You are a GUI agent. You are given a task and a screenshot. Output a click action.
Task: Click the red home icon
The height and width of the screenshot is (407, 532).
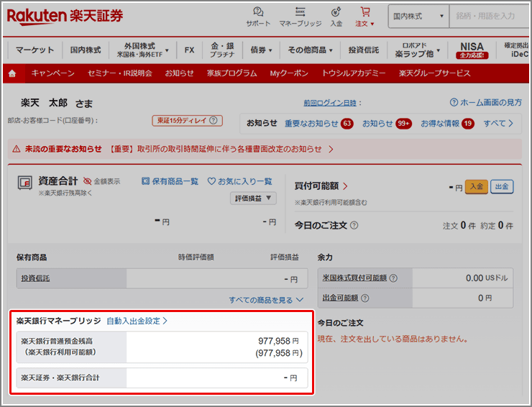point(12,73)
